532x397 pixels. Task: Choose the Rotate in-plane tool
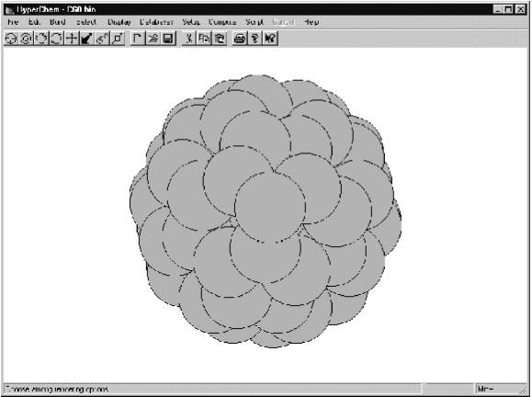56,39
